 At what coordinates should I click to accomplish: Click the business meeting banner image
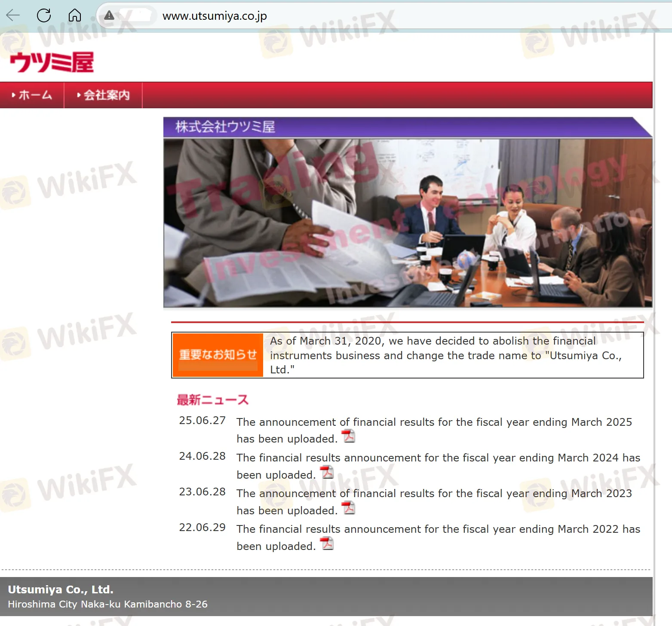point(408,223)
